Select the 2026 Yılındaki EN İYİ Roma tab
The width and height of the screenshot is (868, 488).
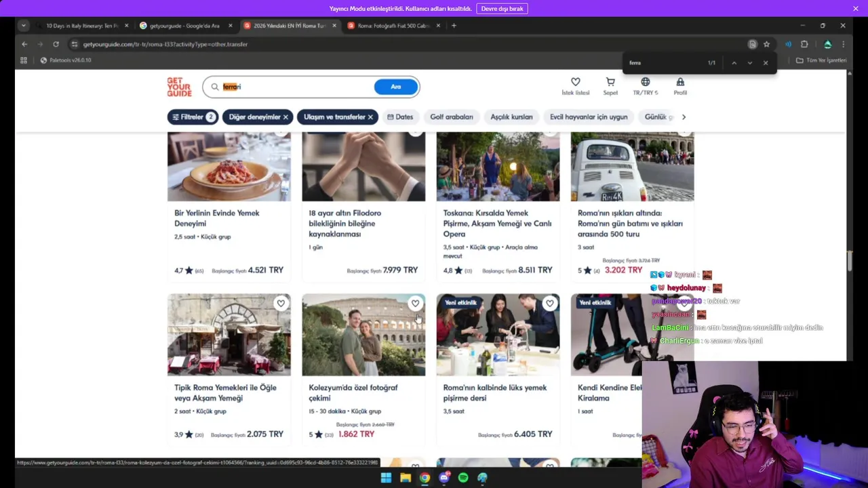[290, 26]
